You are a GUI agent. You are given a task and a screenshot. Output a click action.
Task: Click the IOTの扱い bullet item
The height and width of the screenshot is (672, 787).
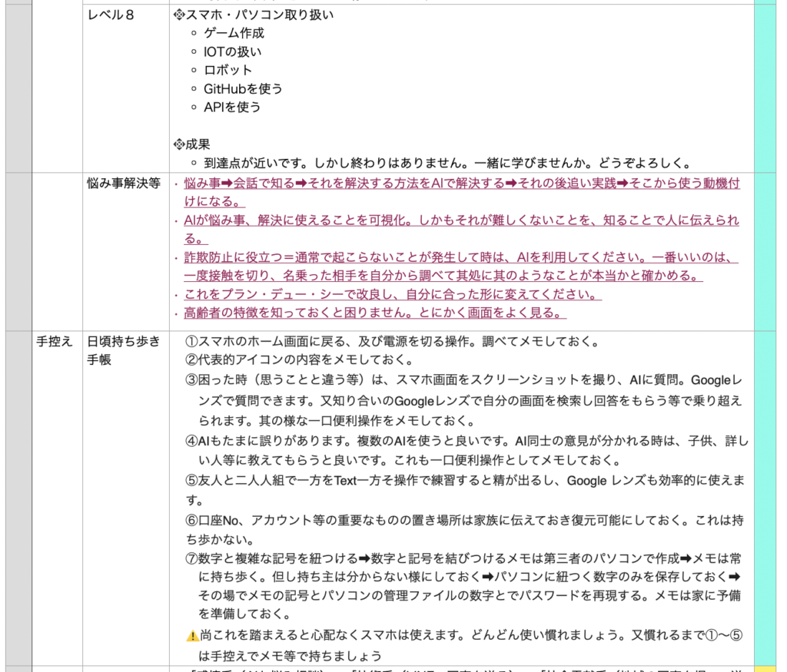(x=232, y=51)
